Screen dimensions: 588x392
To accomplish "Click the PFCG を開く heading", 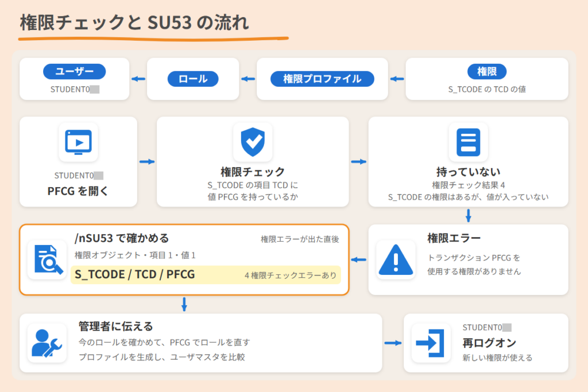I will coord(78,191).
